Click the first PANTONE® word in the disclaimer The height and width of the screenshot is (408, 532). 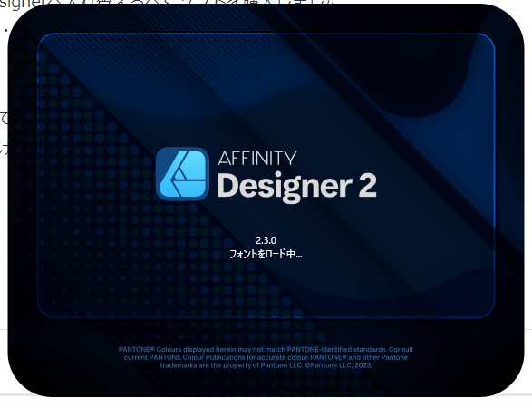[136, 350]
